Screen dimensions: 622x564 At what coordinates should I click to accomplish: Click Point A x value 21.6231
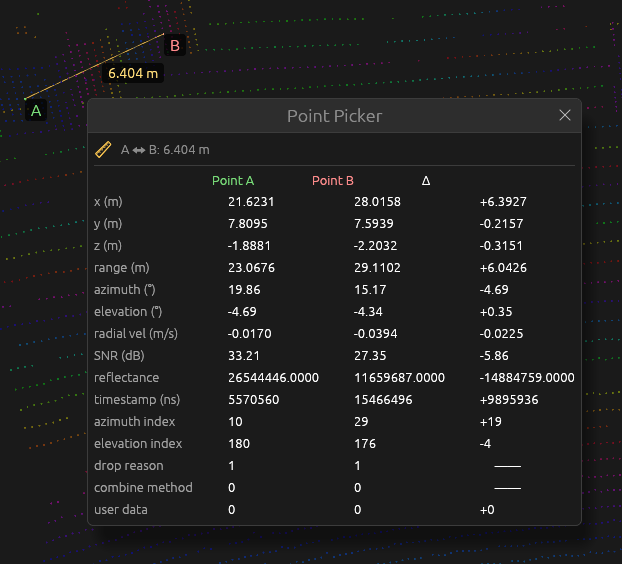click(x=251, y=202)
